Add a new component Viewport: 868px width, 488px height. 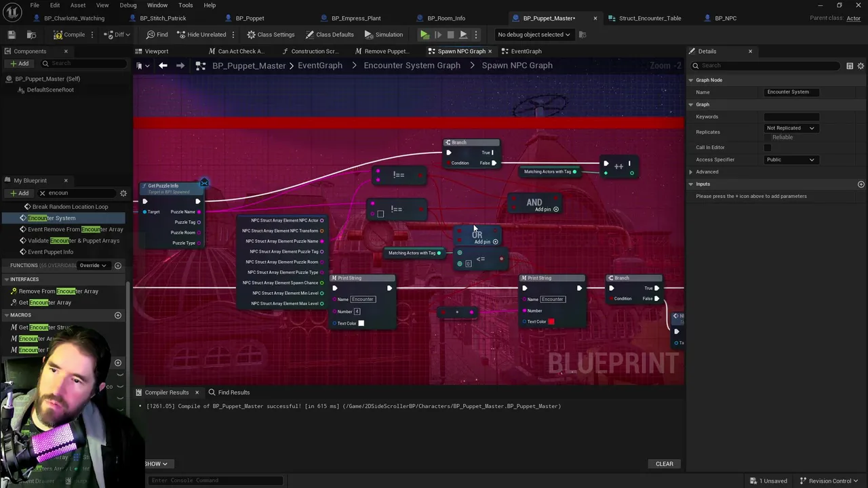(19, 64)
